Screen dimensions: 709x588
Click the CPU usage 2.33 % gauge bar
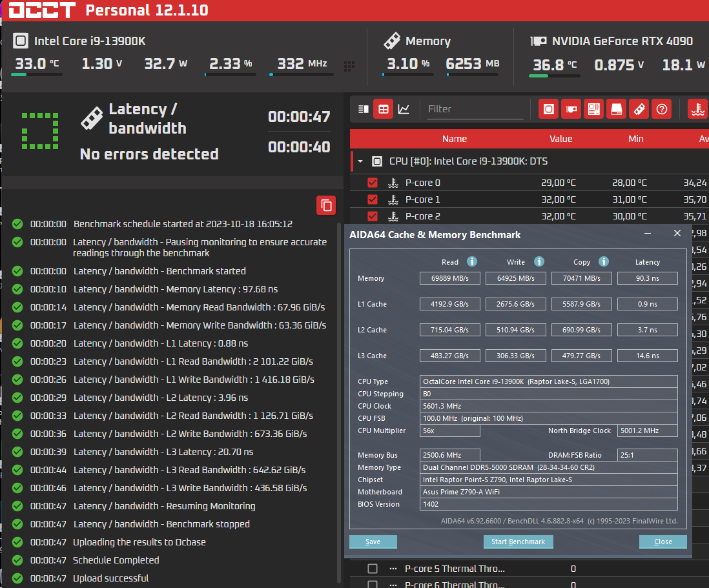tap(231, 75)
